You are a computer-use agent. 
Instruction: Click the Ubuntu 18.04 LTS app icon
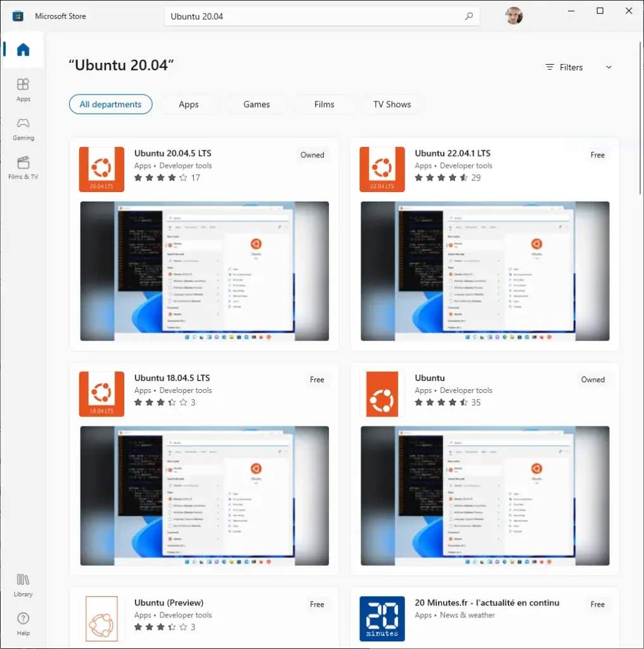tap(101, 394)
